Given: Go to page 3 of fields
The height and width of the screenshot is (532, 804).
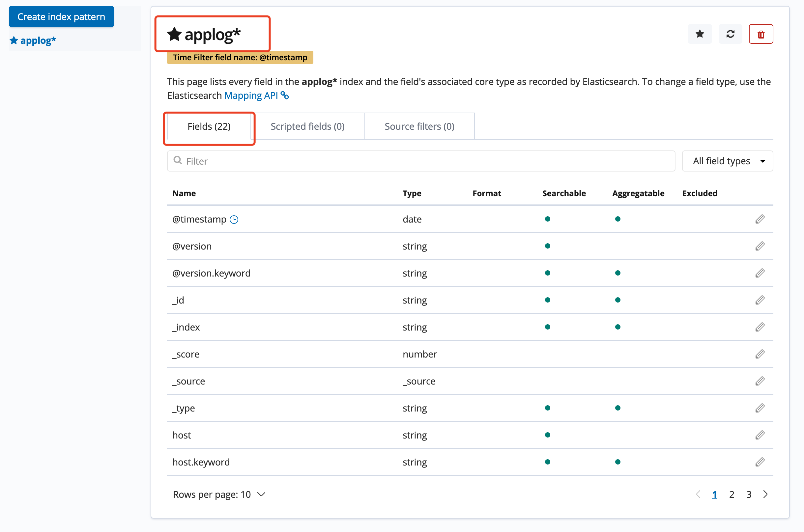Looking at the screenshot, I should (x=749, y=495).
